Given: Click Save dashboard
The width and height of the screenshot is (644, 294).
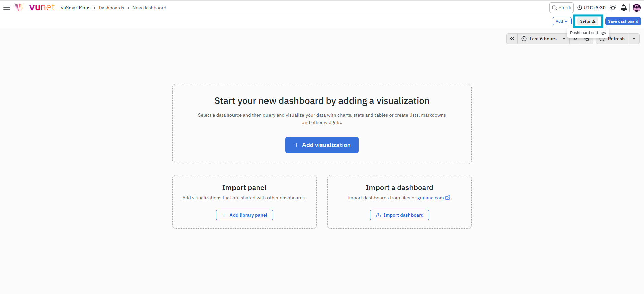Looking at the screenshot, I should [x=623, y=21].
